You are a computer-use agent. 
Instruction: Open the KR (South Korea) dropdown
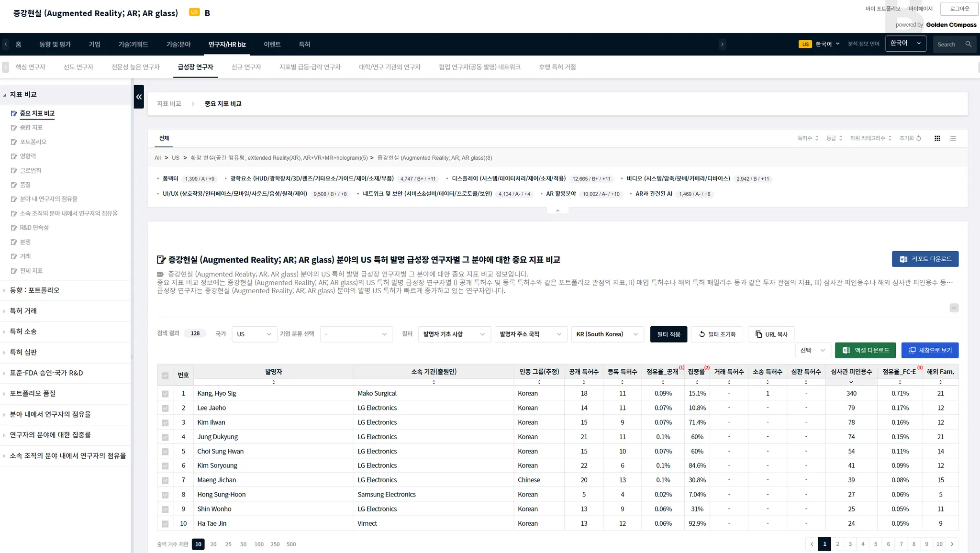click(x=607, y=334)
